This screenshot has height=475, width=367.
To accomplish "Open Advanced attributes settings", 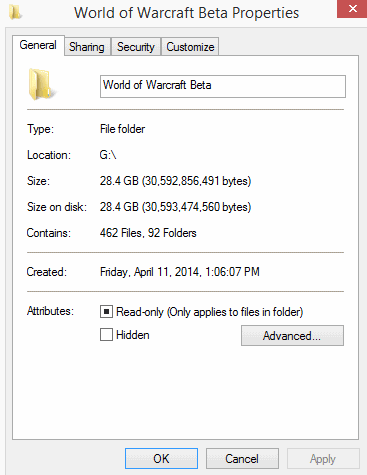I will coord(292,335).
